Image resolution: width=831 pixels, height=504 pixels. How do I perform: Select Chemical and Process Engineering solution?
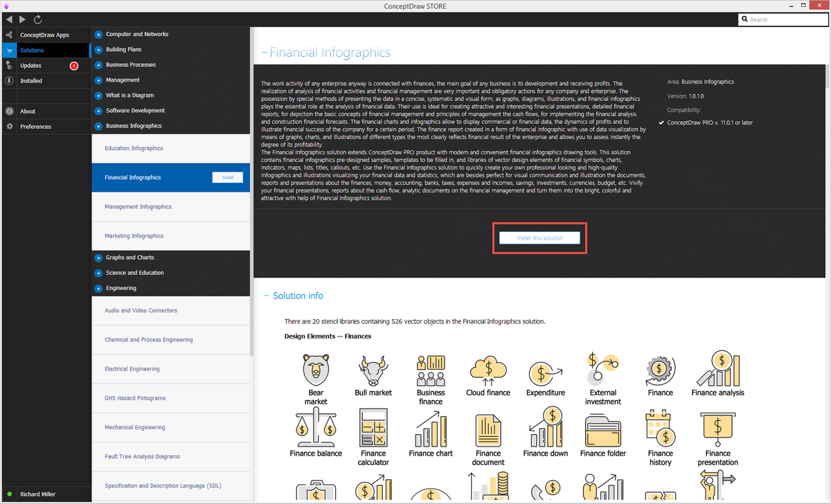click(170, 339)
